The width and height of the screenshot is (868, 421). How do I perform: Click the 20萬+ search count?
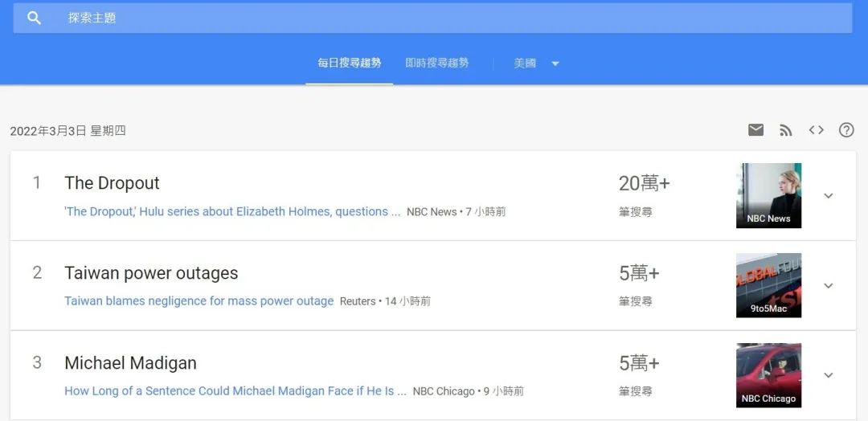(x=645, y=184)
